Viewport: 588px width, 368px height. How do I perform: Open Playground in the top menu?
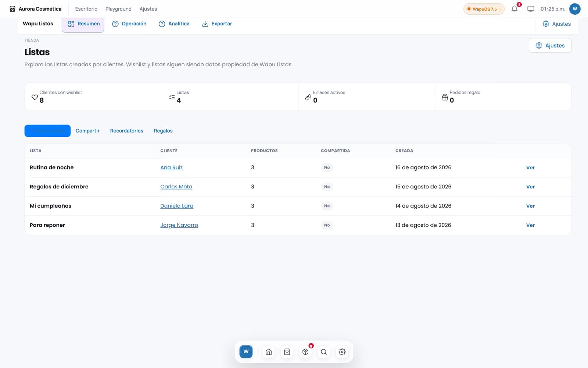(x=118, y=9)
